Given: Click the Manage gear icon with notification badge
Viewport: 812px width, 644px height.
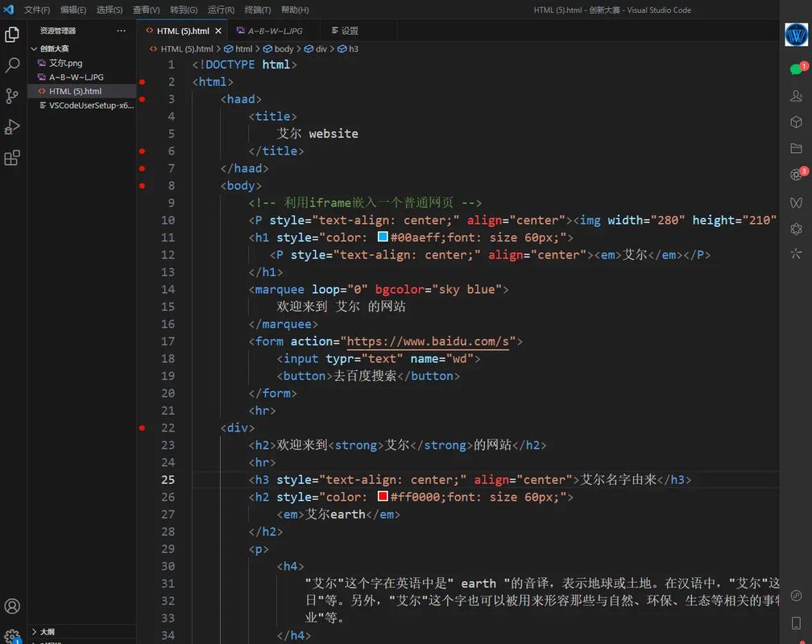Looking at the screenshot, I should 12,636.
